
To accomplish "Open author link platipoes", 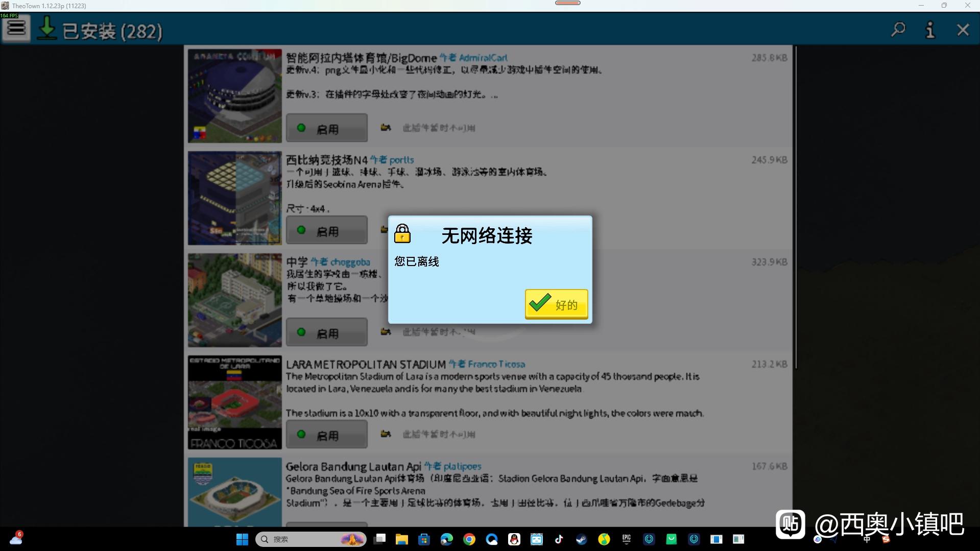I will [x=462, y=466].
